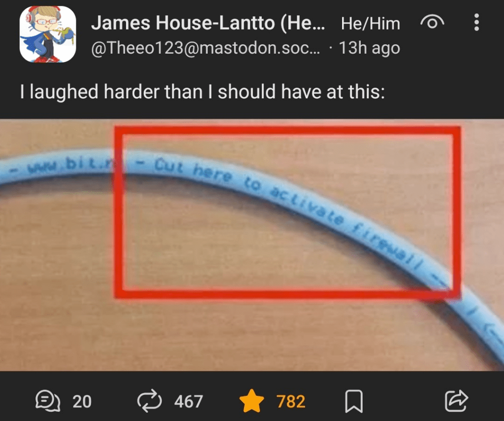Boost the post with the arrows icon
This screenshot has height=421, width=504.
(x=150, y=401)
